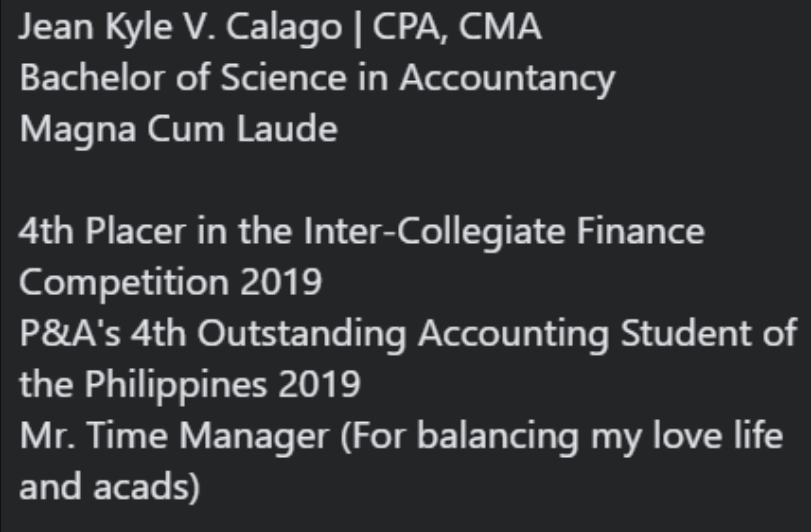Click the and acads) line
This screenshot has height=532, width=811.
(x=110, y=487)
